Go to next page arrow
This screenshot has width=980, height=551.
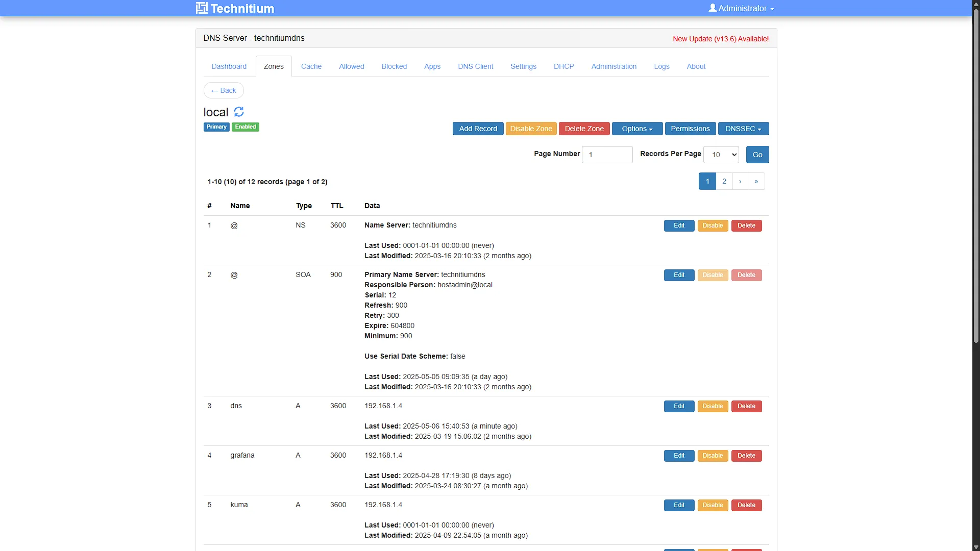[740, 181]
